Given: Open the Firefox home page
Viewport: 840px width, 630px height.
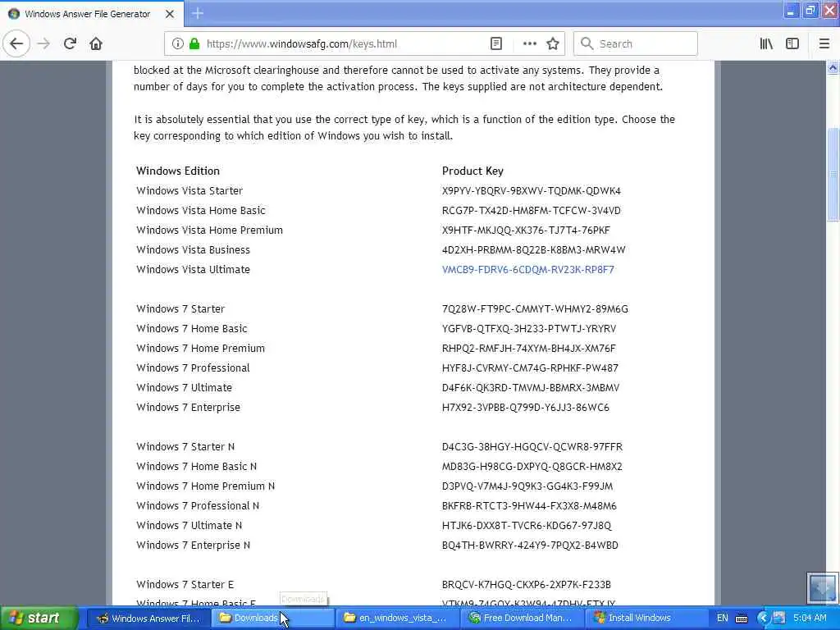Looking at the screenshot, I should click(x=96, y=43).
